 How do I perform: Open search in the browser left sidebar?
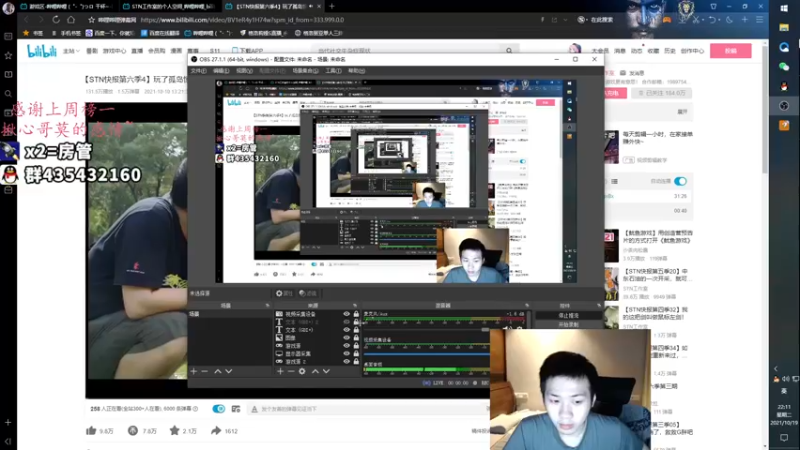[8, 94]
